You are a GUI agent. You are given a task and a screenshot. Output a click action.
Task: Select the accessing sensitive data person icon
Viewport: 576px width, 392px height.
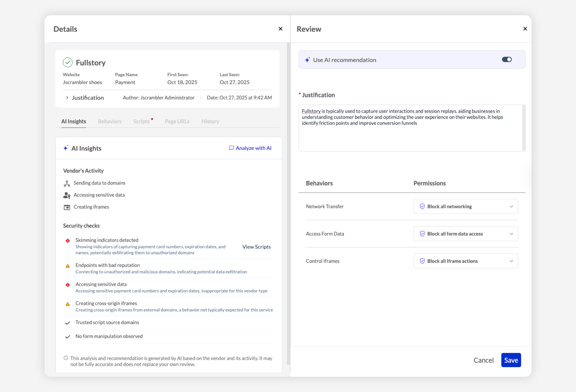click(67, 195)
